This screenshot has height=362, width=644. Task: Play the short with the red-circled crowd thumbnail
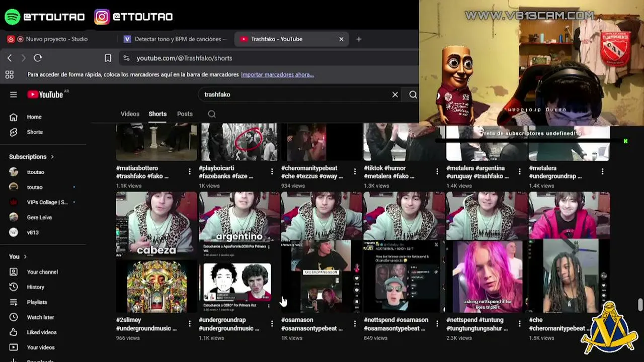tap(239, 142)
